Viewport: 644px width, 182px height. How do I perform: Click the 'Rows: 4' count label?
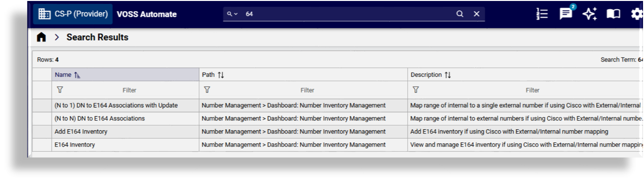pos(48,60)
